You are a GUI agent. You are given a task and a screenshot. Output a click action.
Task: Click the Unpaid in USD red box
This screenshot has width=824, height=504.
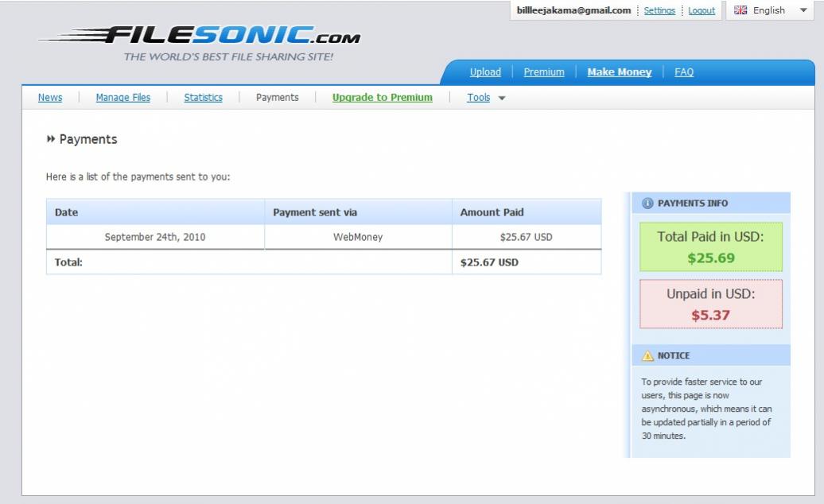(710, 304)
